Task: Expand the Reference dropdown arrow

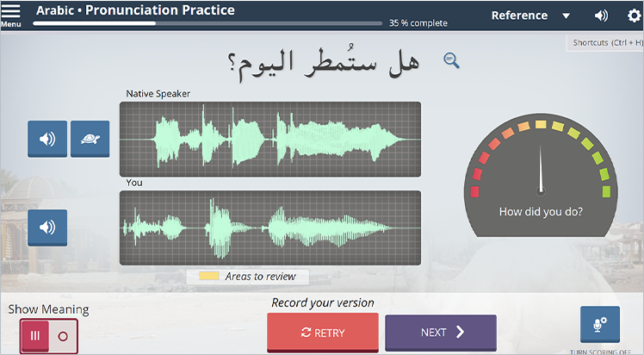Action: coord(566,16)
